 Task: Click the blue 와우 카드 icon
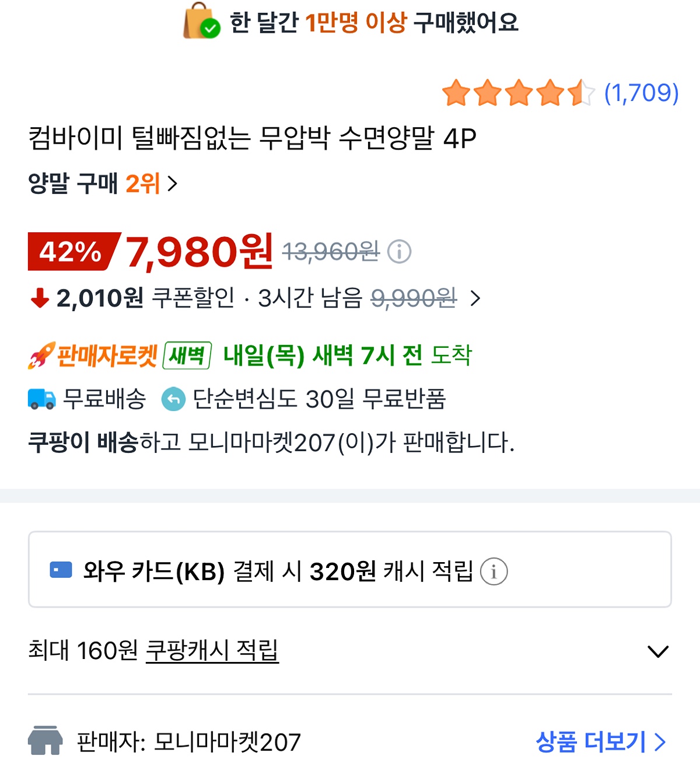click(61, 570)
